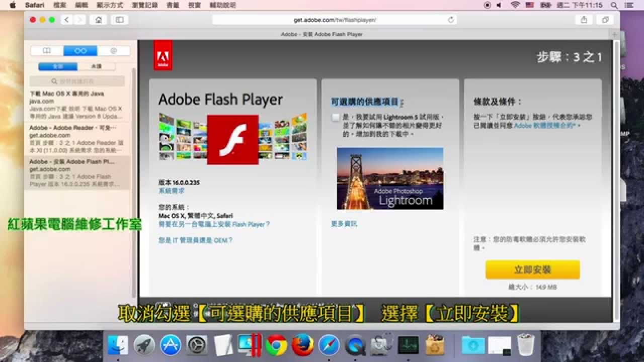Click the yellow 立即安裝 install button

pos(532,269)
